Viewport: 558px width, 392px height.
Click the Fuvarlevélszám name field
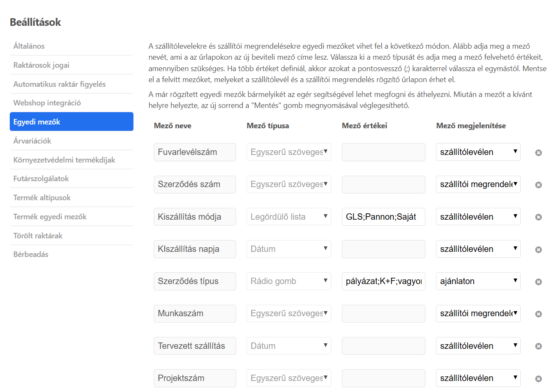click(195, 152)
